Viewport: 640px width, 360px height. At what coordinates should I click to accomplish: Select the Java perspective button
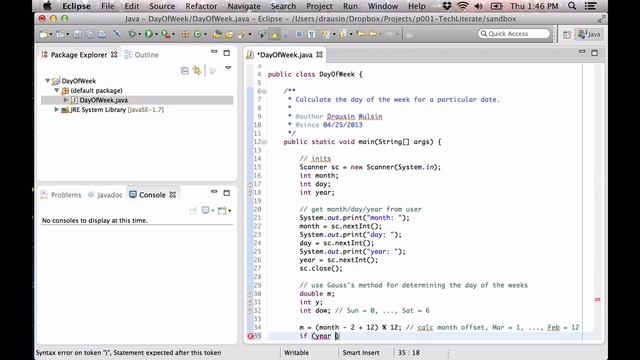click(x=589, y=34)
